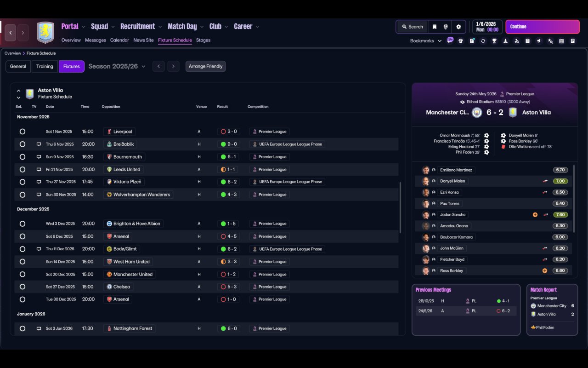Open the trophy bookmark icon

[494, 41]
